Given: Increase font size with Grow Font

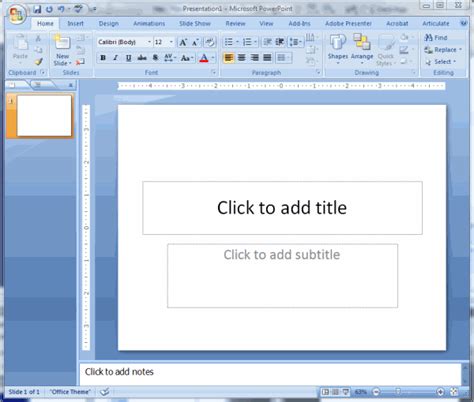Looking at the screenshot, I should (183, 42).
